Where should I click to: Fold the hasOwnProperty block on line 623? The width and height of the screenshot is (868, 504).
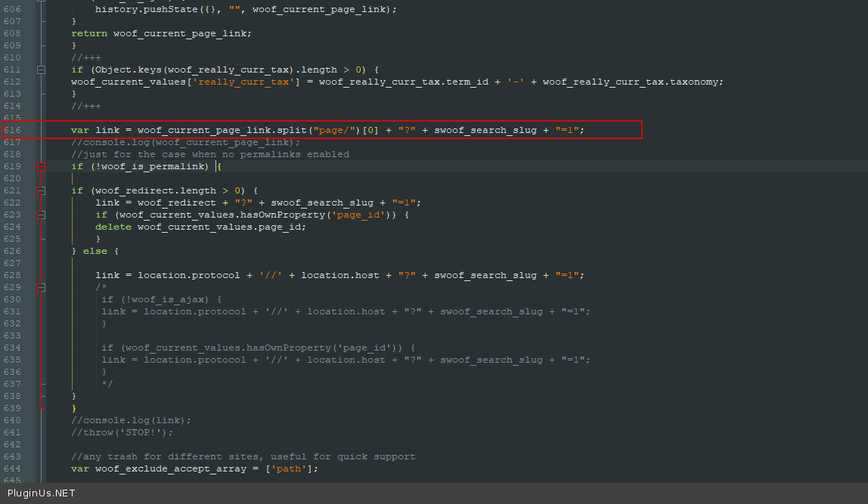coord(40,215)
